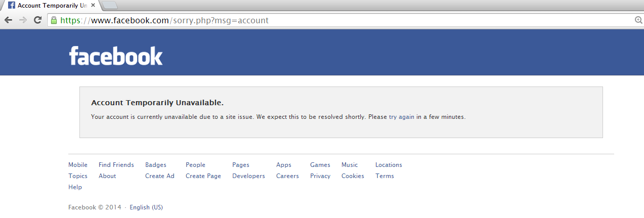Screen dimensions: 644x218
Task: Close the Account Temporarily Unavailable tab
Action: (93, 5)
